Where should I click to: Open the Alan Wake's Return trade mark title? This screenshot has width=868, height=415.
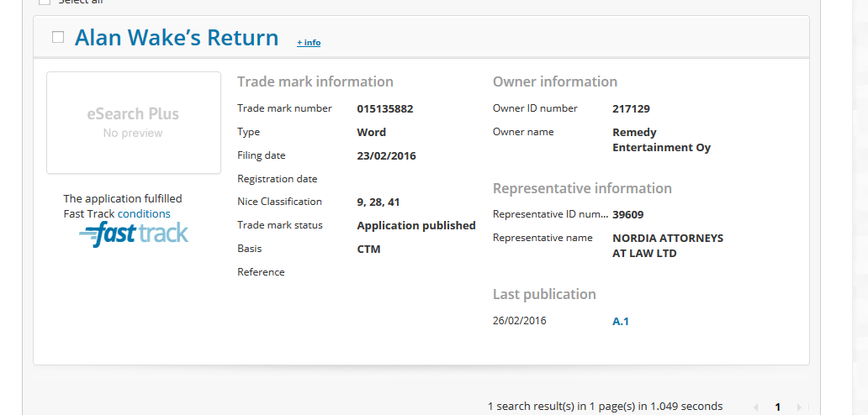click(x=176, y=38)
